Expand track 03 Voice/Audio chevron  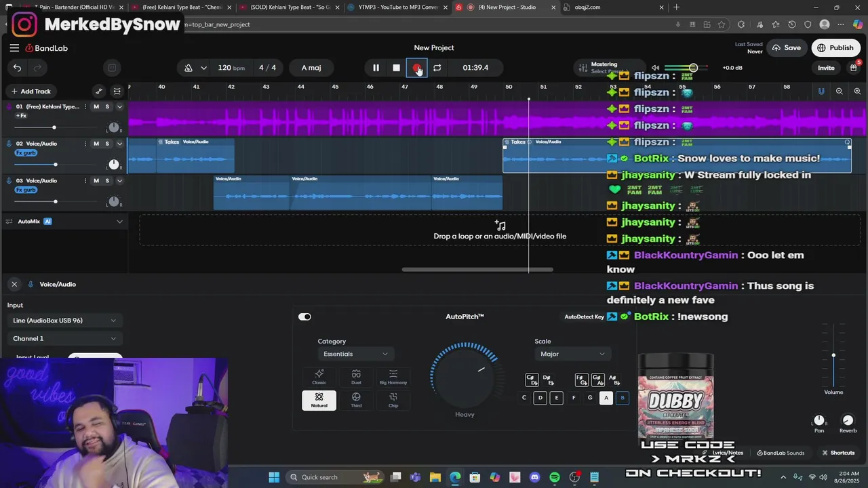pyautogui.click(x=119, y=181)
